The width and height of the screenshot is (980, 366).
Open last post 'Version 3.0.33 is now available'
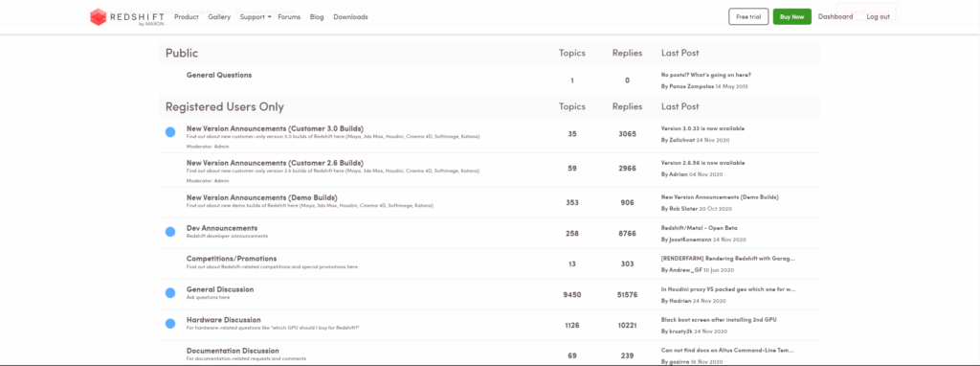[702, 128]
